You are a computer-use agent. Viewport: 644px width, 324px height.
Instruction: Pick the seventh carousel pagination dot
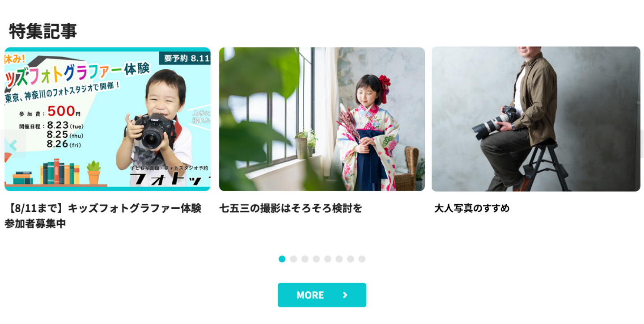[351, 259]
